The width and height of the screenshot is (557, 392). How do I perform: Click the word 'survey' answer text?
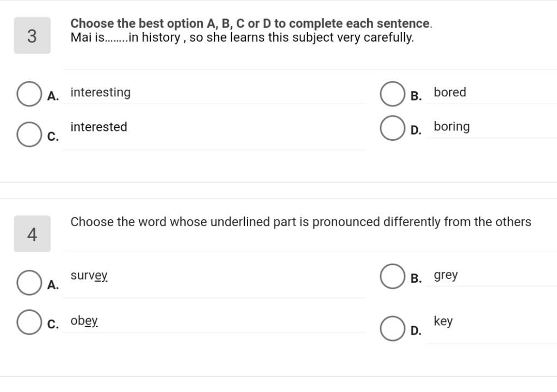click(89, 276)
